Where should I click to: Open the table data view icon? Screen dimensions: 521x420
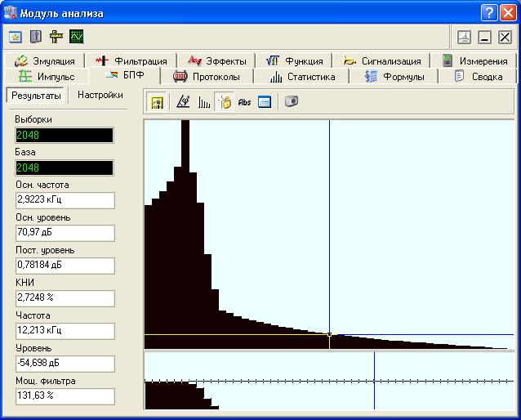(265, 102)
